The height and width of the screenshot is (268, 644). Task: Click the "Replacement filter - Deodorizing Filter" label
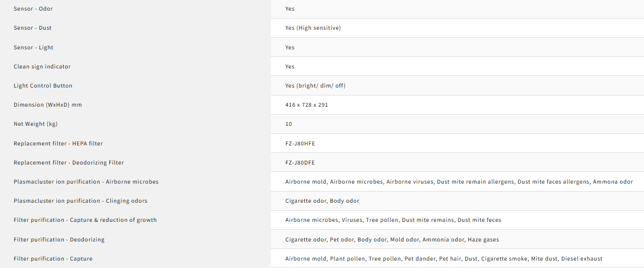coord(68,163)
